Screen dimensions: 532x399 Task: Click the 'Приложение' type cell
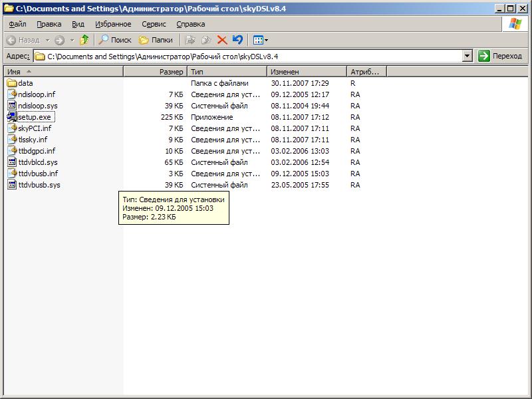(211, 117)
